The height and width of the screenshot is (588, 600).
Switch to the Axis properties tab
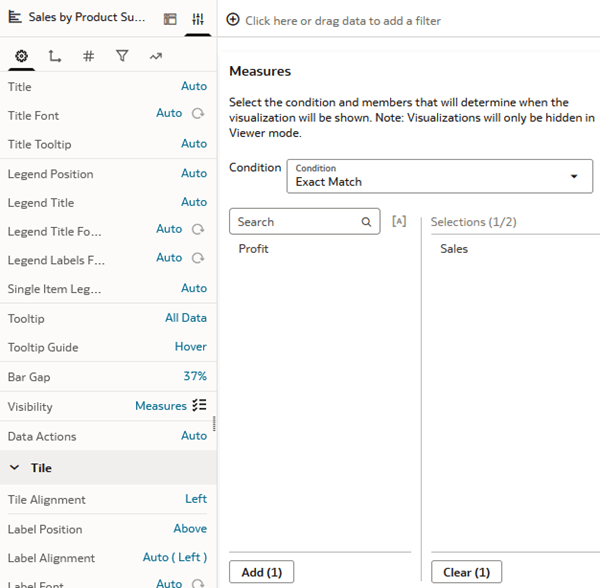[55, 57]
